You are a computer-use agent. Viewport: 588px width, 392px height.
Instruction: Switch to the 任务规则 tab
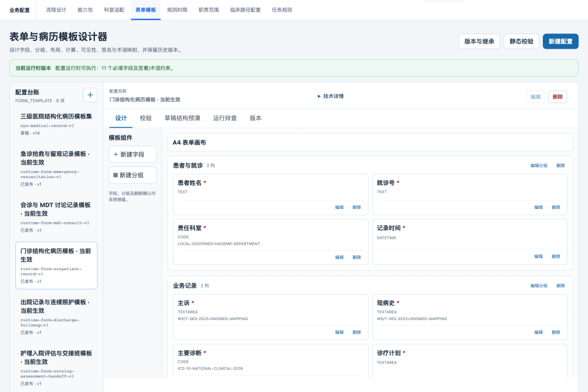(282, 10)
